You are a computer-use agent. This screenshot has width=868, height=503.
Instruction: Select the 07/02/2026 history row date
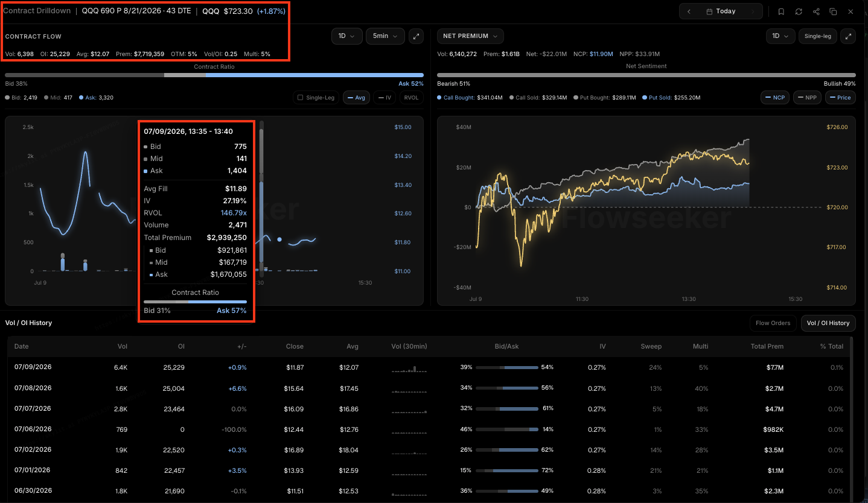pos(33,450)
